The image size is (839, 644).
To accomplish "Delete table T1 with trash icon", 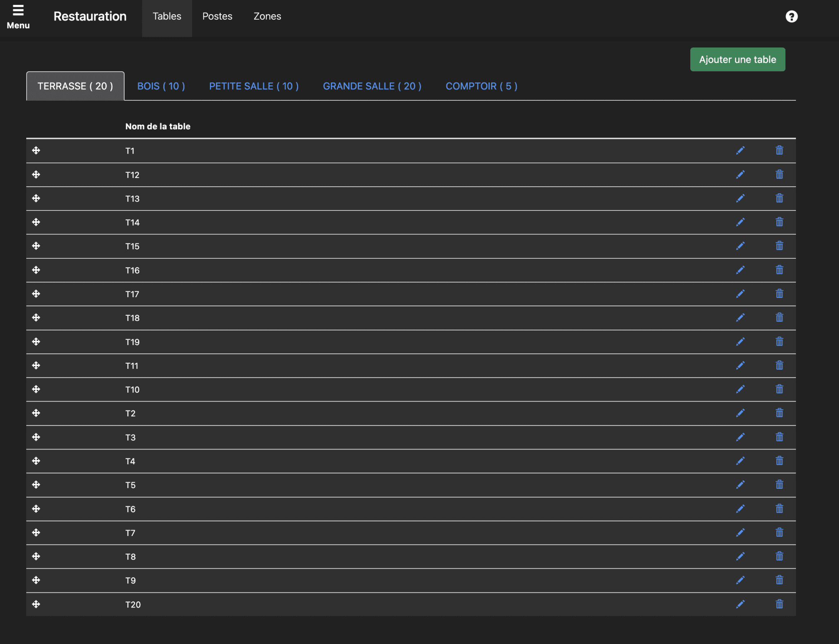I will coord(779,151).
